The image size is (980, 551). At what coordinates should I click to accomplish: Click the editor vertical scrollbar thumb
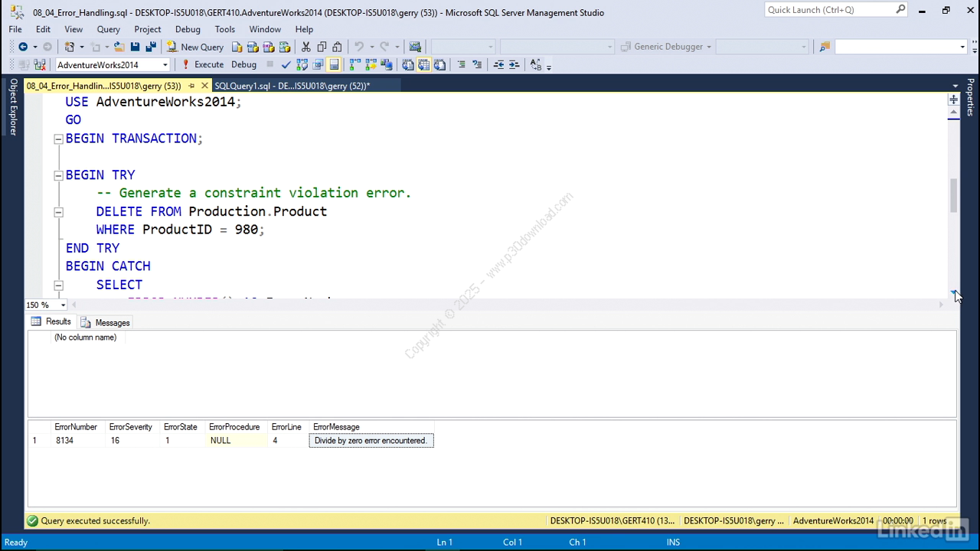pos(953,196)
